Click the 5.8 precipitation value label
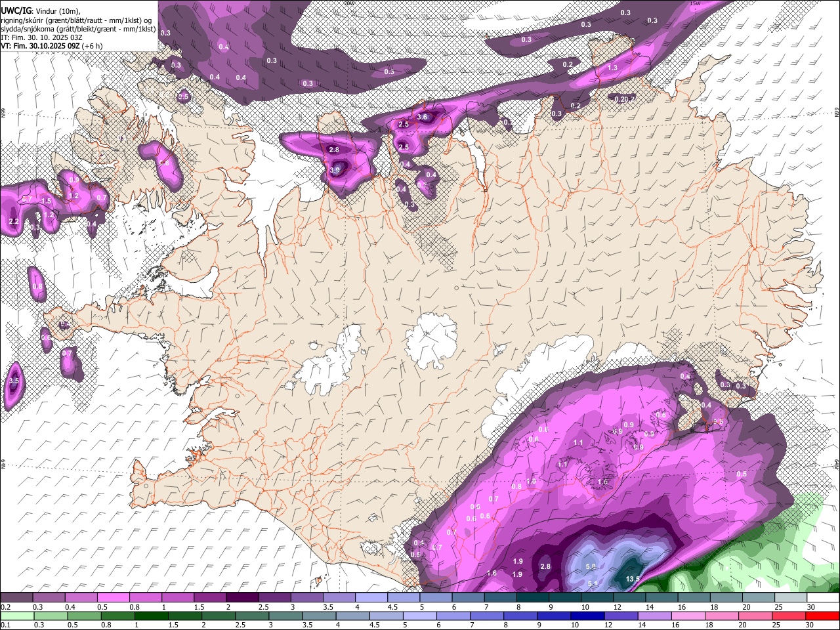 [x=591, y=566]
